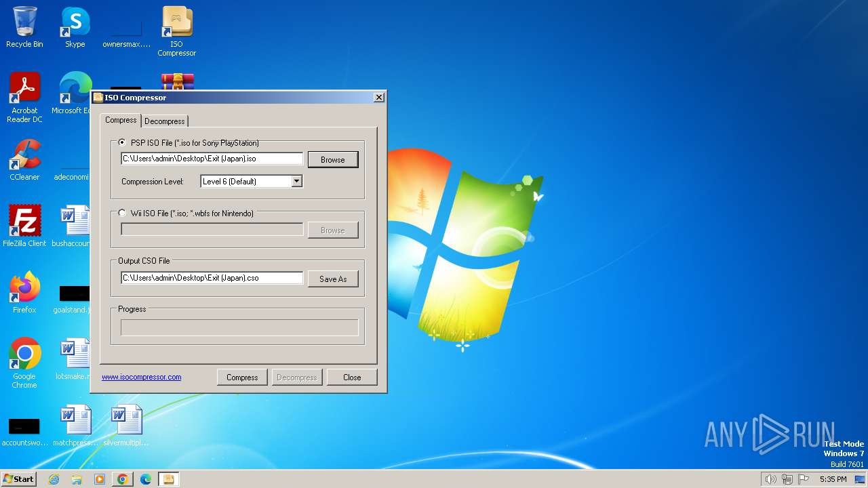Image resolution: width=868 pixels, height=488 pixels.
Task: Click the Close button at dialog bottom
Action: (x=352, y=377)
